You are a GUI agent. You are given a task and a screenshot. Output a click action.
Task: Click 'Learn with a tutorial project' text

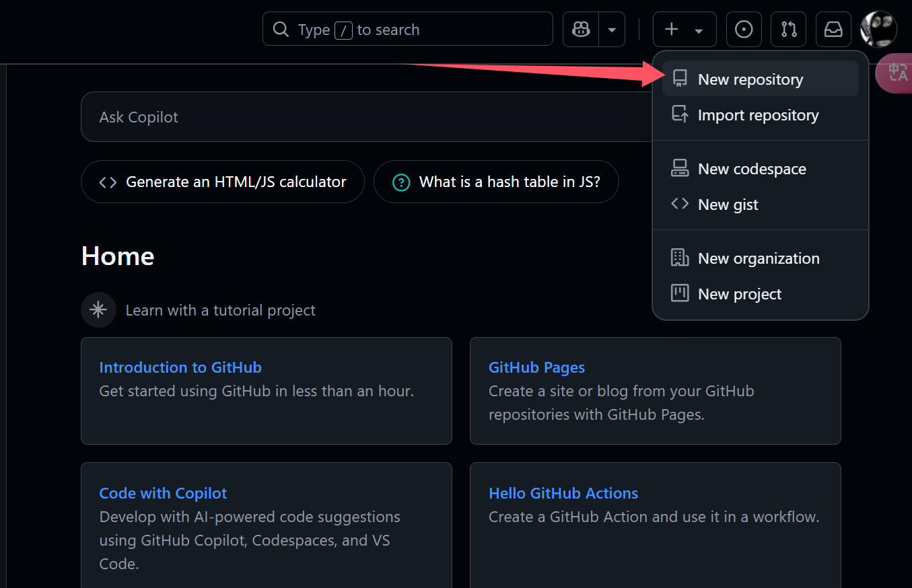pos(221,310)
